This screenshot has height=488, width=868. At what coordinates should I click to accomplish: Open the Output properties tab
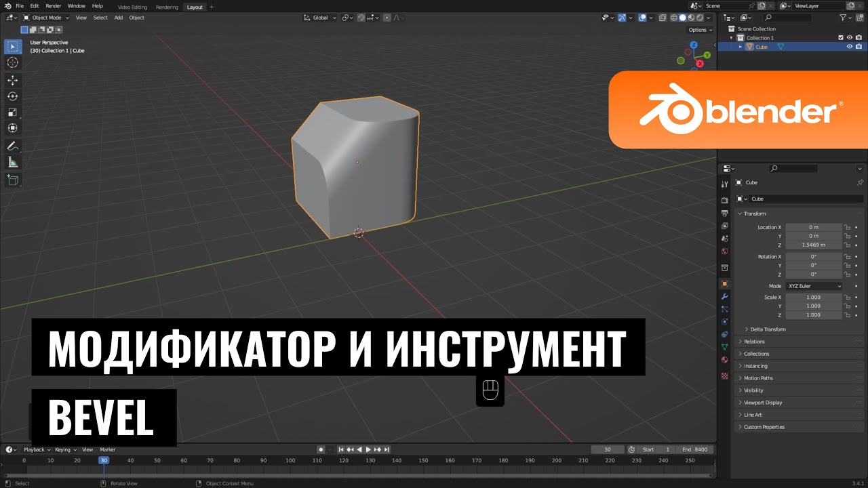(x=724, y=213)
